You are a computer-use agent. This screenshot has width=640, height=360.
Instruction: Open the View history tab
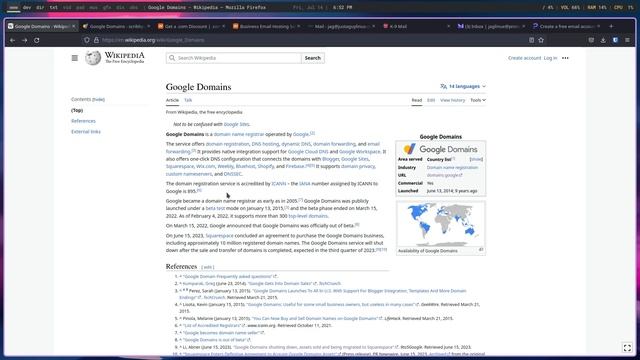click(x=452, y=100)
